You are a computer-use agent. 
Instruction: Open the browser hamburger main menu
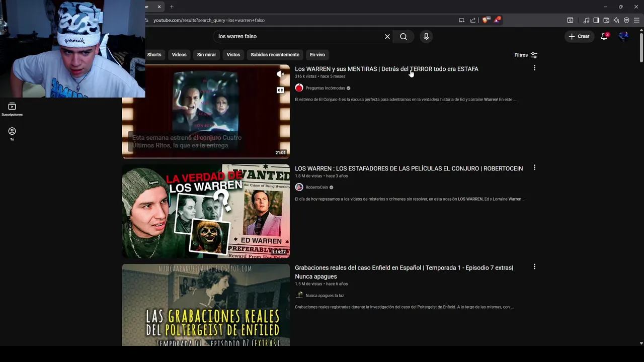click(636, 20)
